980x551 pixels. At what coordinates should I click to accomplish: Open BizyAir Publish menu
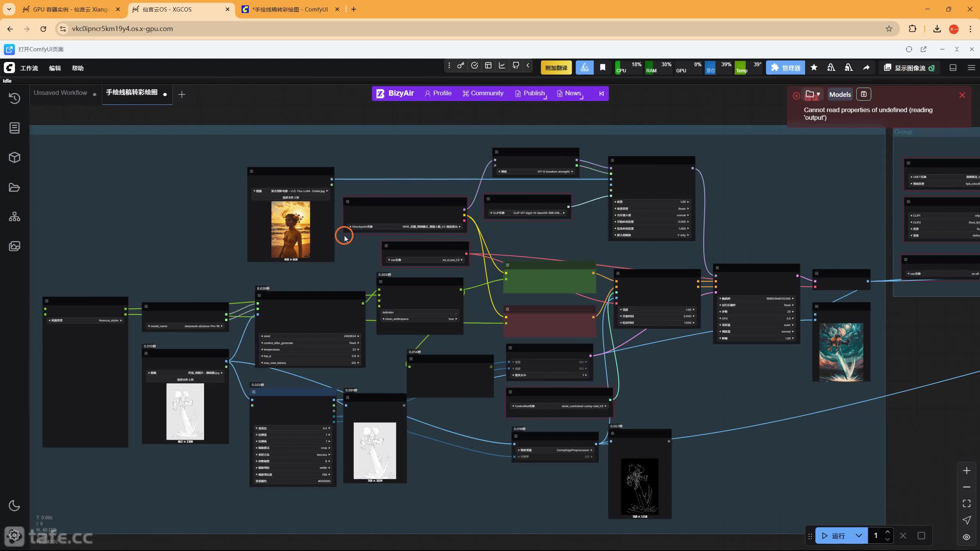click(x=530, y=93)
